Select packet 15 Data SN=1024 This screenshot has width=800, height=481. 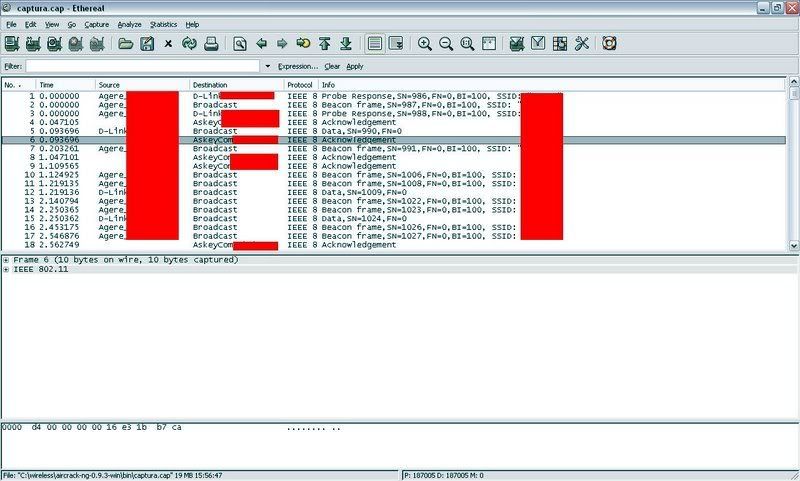393,218
